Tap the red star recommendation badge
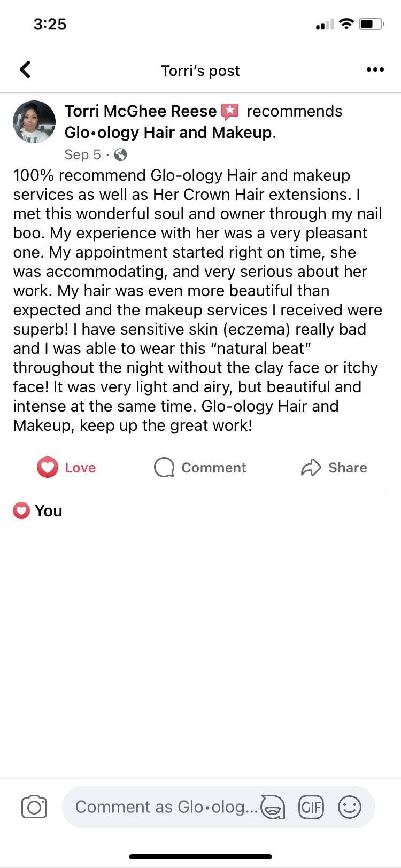Viewport: 401px width, 868px height. (x=230, y=111)
